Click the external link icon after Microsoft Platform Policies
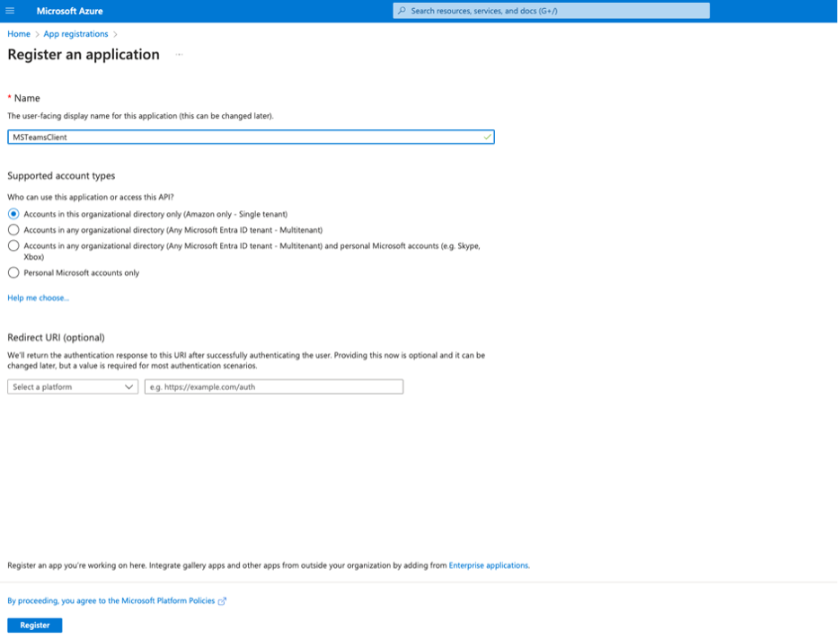Image resolution: width=840 pixels, height=639 pixels. click(x=221, y=600)
